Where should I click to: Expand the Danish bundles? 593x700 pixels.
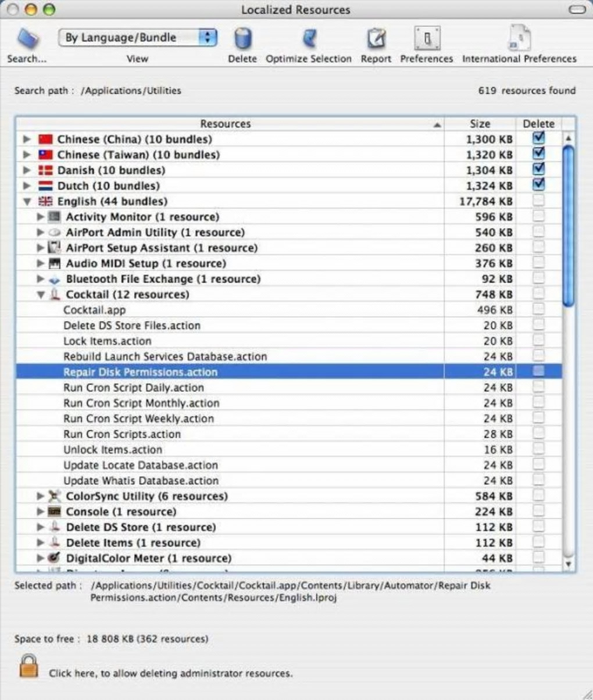click(27, 170)
